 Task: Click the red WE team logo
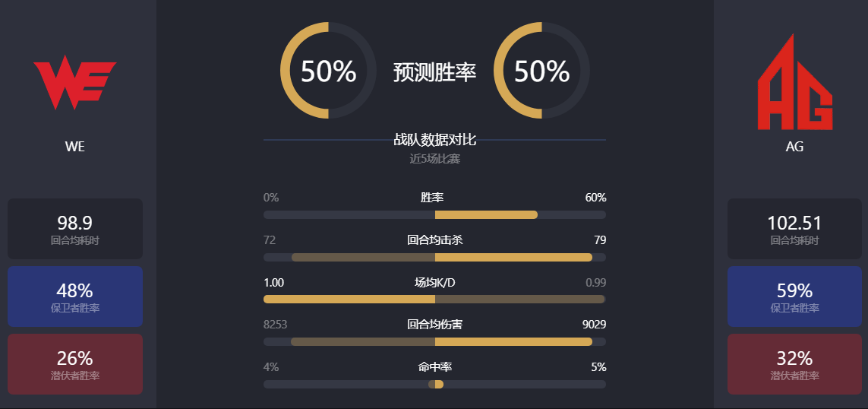coord(74,82)
